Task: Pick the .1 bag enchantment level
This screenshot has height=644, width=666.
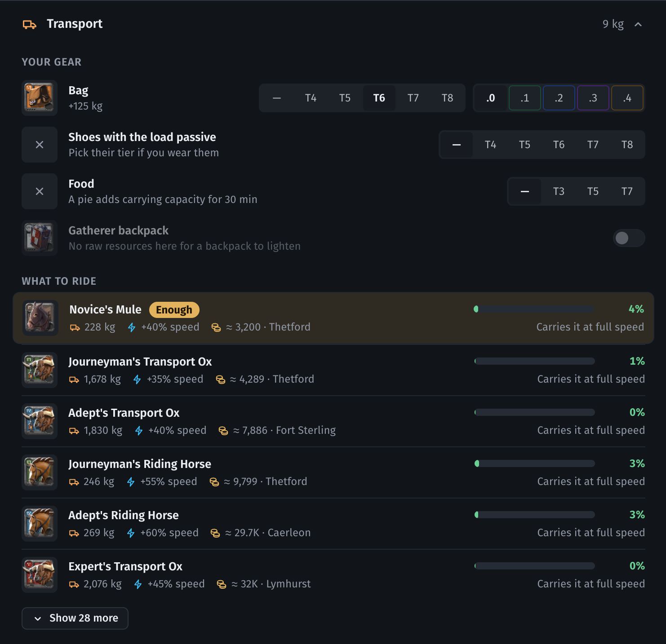Action: click(524, 98)
